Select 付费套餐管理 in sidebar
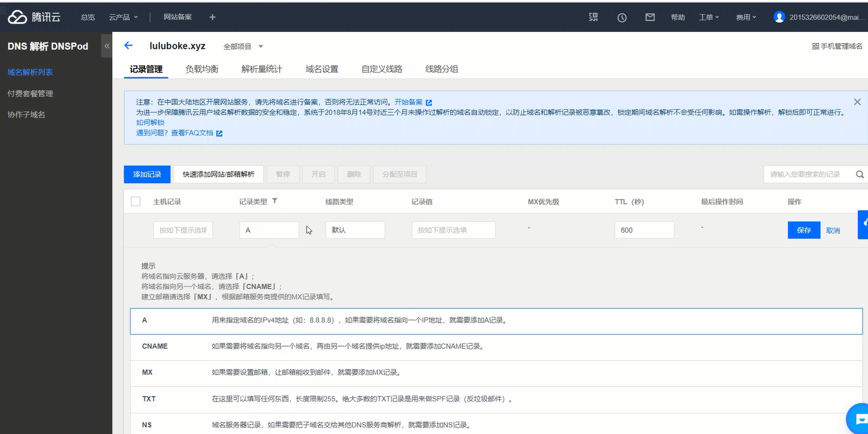The width and height of the screenshot is (868, 434). [x=30, y=93]
